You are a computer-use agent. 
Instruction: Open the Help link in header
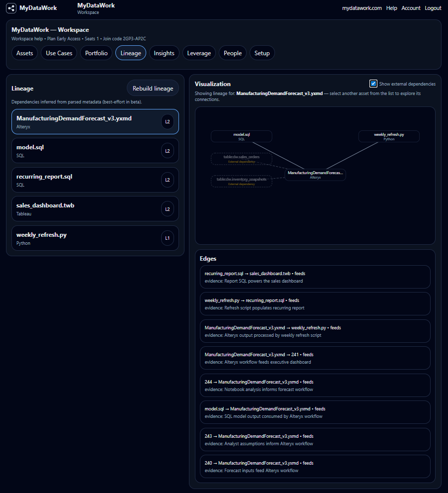[392, 8]
